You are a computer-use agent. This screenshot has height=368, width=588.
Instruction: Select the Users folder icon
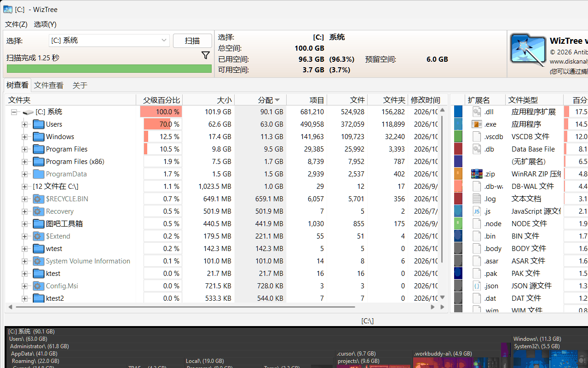coord(39,124)
